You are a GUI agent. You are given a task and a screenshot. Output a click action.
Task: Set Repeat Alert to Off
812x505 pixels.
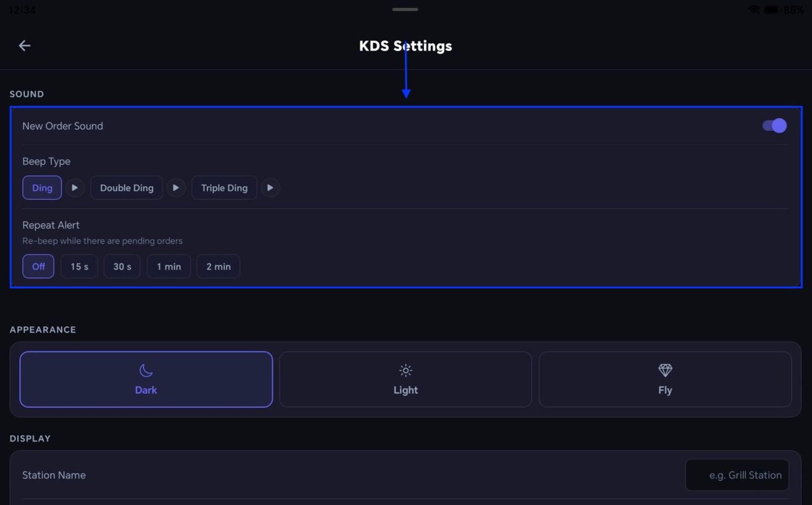39,266
